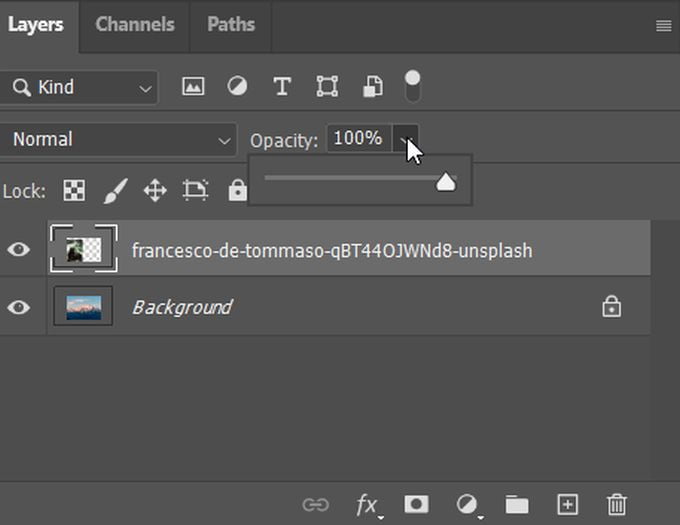Switch to the Paths tab
The width and height of the screenshot is (680, 525).
coord(231,24)
